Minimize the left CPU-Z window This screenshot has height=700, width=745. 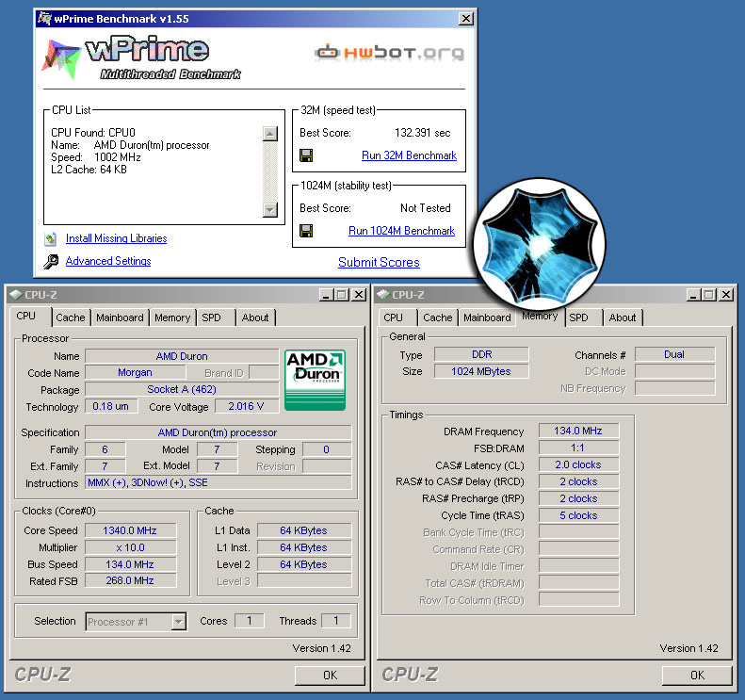tap(326, 295)
